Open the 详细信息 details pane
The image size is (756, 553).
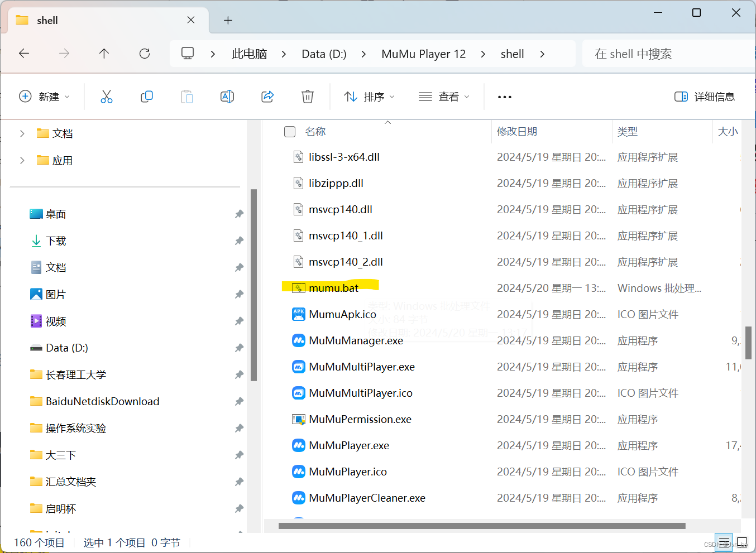pyautogui.click(x=704, y=96)
